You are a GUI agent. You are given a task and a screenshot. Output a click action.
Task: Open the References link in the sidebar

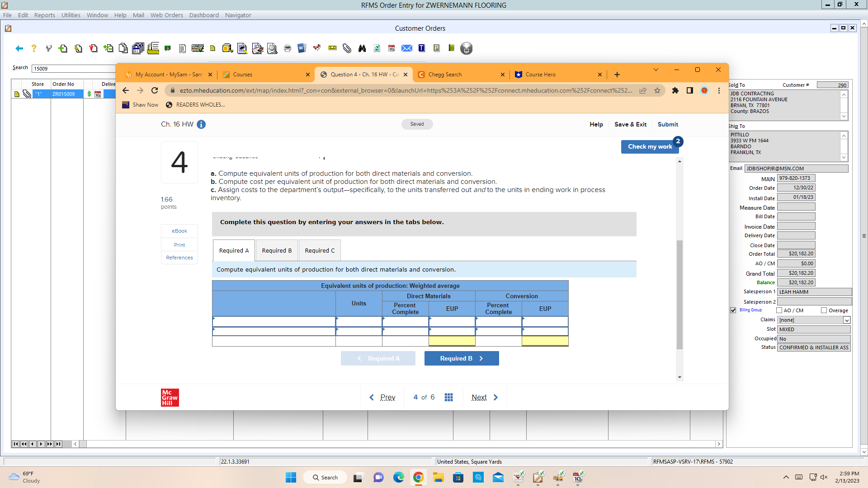point(179,258)
